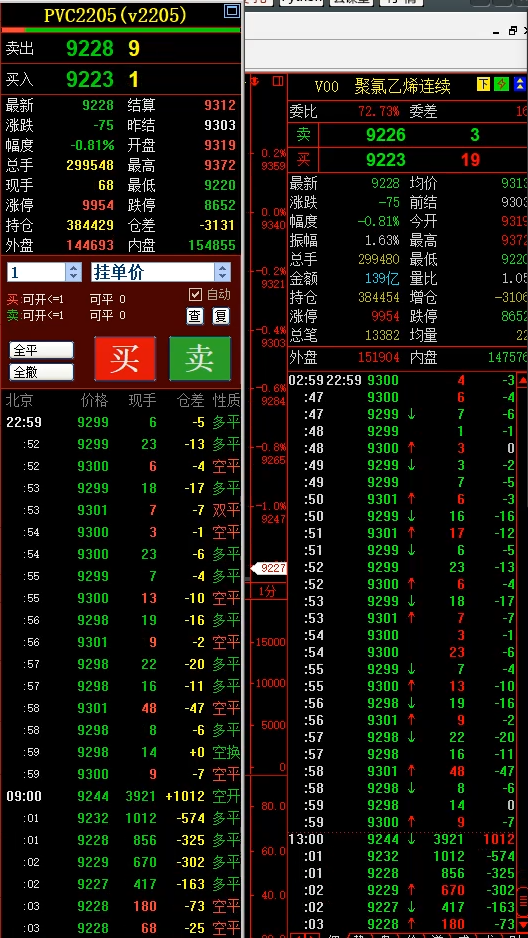Click the 委比 value 72.73%
The height and width of the screenshot is (938, 528).
379,111
